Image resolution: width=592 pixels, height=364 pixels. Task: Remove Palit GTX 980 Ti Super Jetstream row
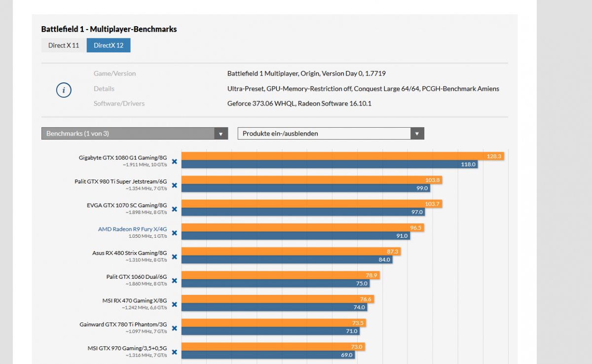point(174,185)
